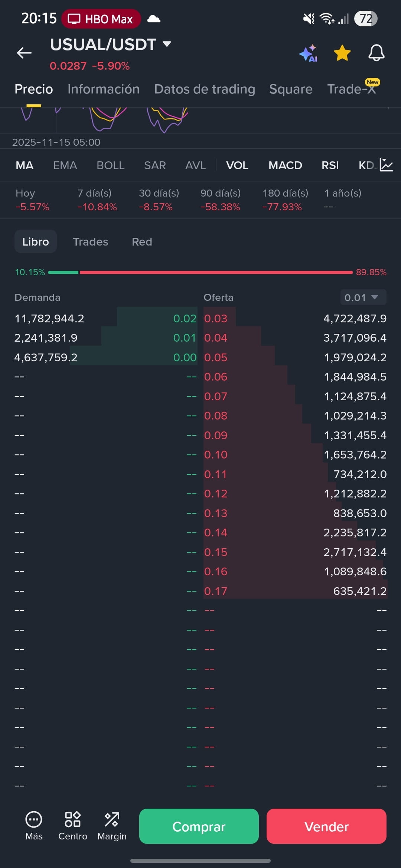Toggle RSI indicator

330,165
